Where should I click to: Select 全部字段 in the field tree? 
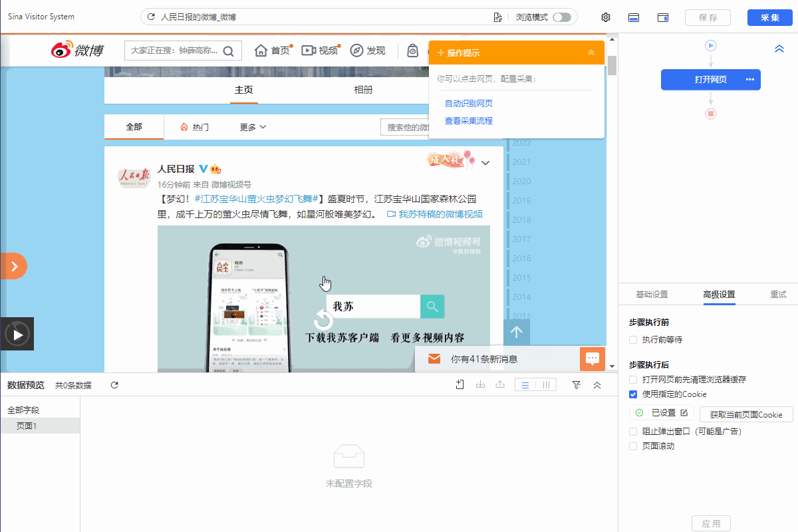(23, 410)
